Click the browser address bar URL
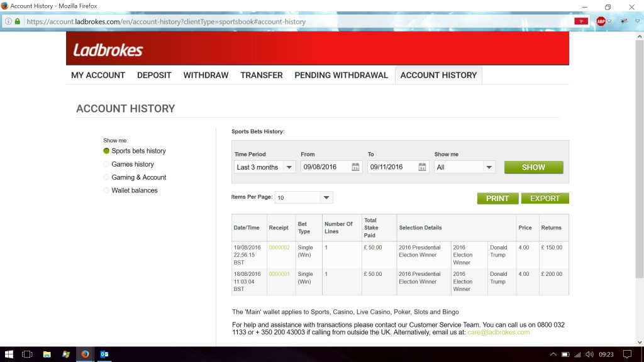 pyautogui.click(x=166, y=21)
